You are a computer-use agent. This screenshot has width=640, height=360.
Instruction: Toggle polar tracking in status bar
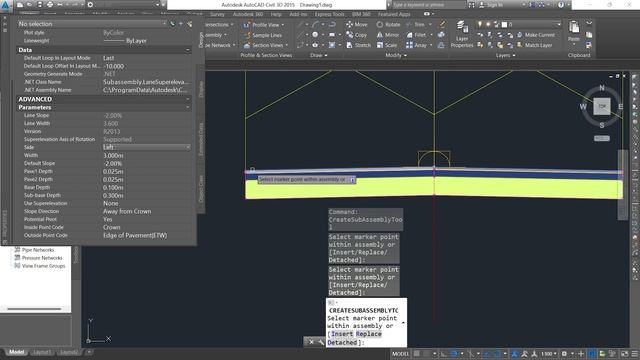click(x=454, y=353)
